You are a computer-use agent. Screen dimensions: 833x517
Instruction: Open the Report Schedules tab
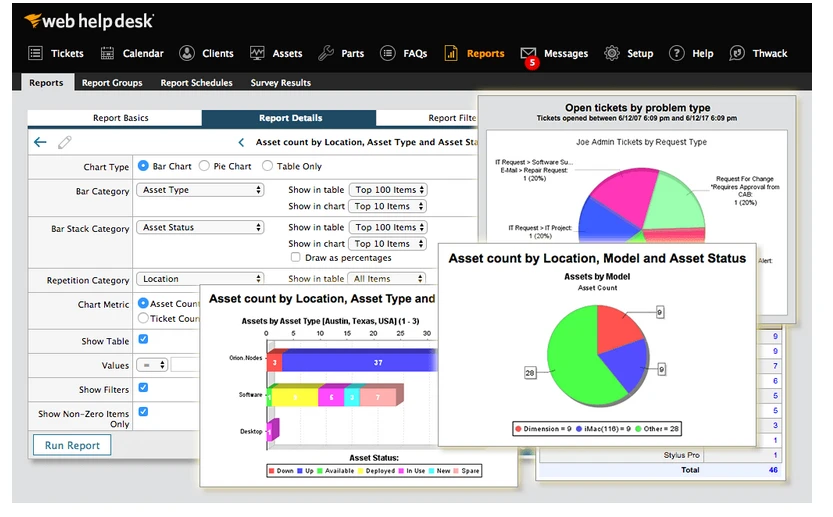[197, 82]
